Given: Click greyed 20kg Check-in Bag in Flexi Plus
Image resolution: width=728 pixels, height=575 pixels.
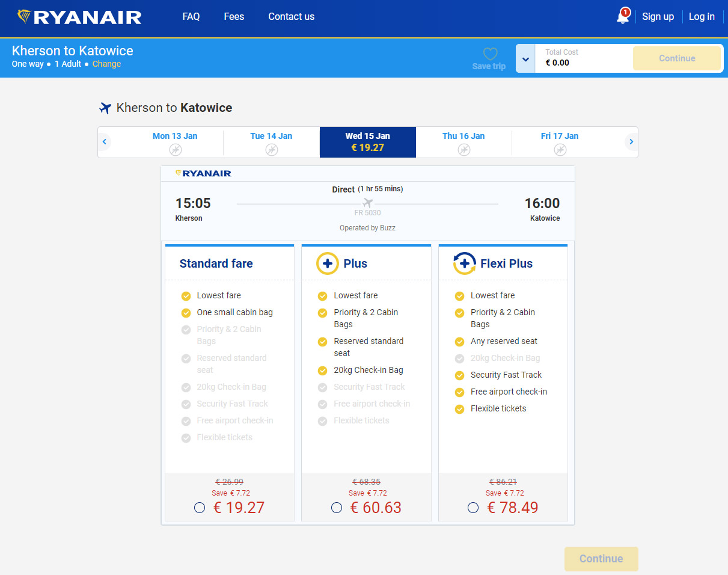Looking at the screenshot, I should click(506, 358).
